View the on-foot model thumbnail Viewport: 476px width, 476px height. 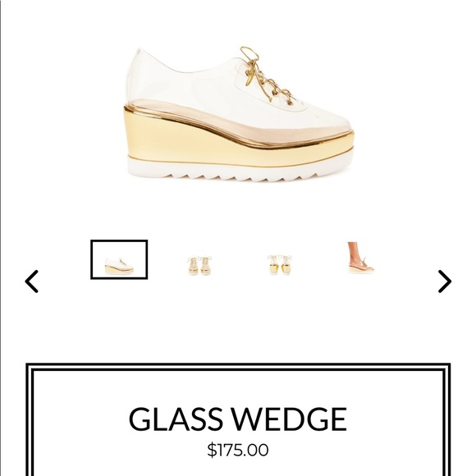360,258
